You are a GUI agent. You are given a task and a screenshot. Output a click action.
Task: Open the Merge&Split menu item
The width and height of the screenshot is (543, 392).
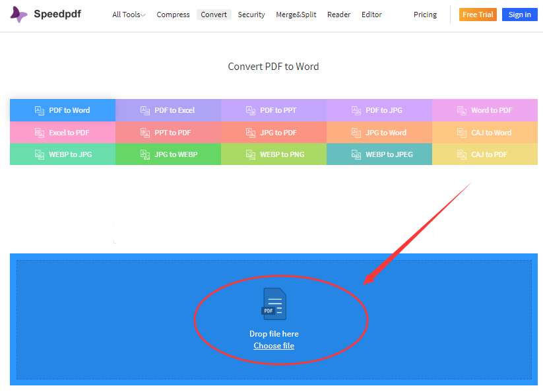pos(296,15)
